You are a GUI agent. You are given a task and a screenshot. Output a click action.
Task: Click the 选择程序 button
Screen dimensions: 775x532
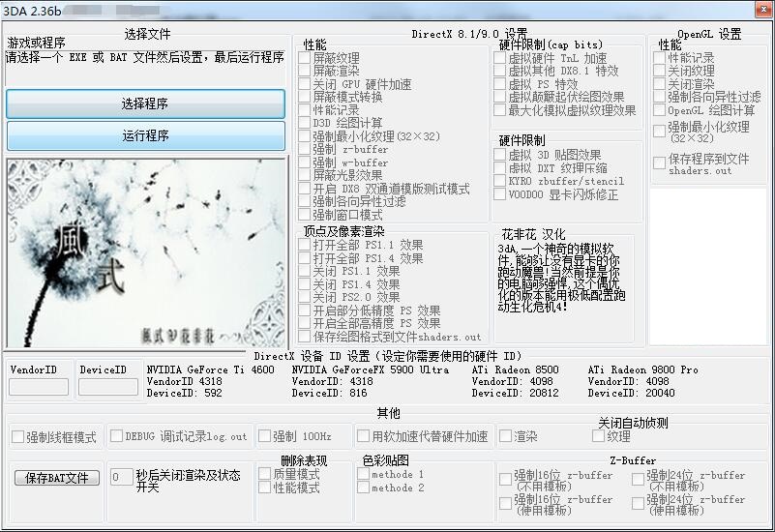point(145,103)
